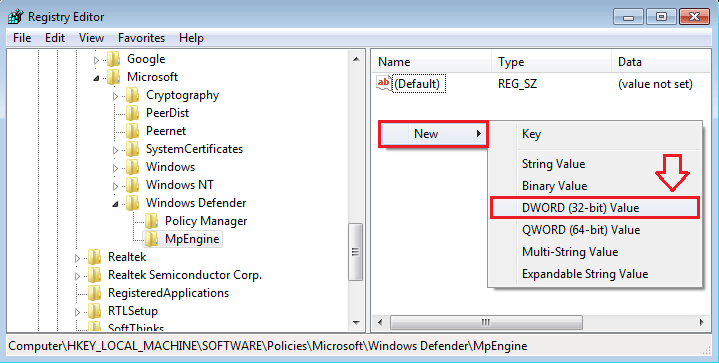This screenshot has width=719, height=363.
Task: Click the horizontal scrollbar right arrow
Action: 702,323
